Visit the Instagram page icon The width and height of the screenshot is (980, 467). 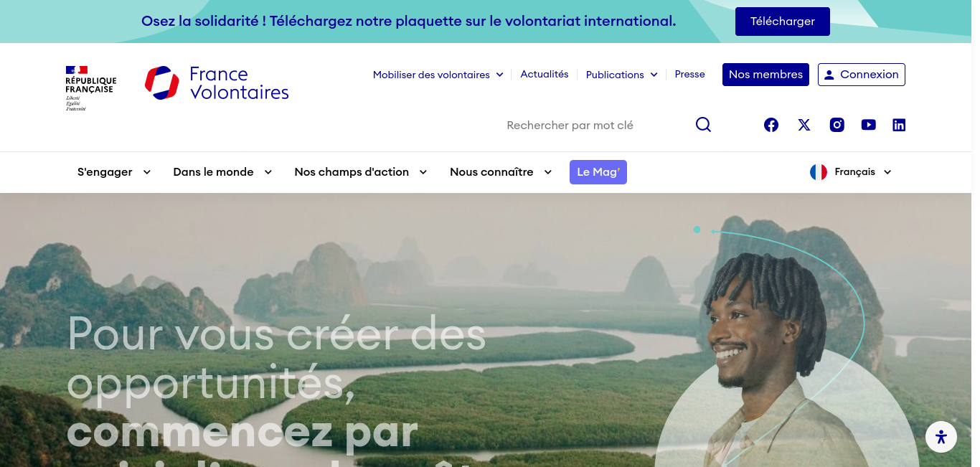(x=837, y=125)
